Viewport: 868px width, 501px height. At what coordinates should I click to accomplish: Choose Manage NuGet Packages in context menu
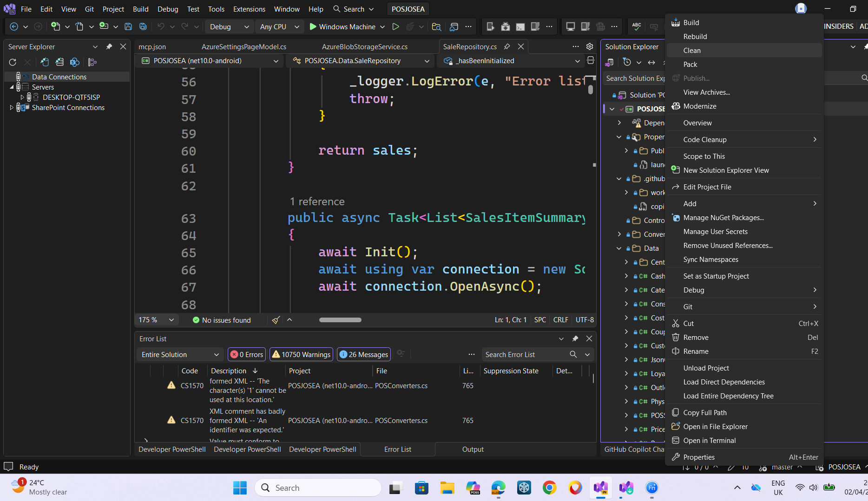723,217
